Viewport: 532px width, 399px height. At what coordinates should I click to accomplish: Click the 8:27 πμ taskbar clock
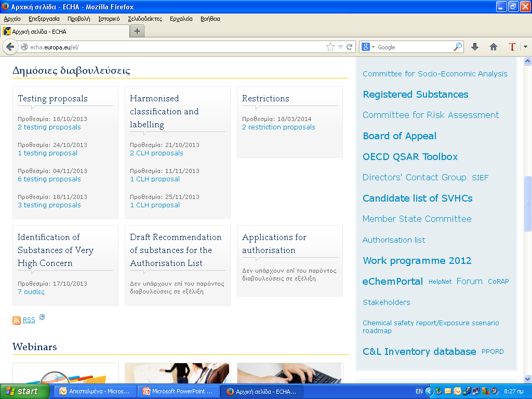[x=514, y=391]
